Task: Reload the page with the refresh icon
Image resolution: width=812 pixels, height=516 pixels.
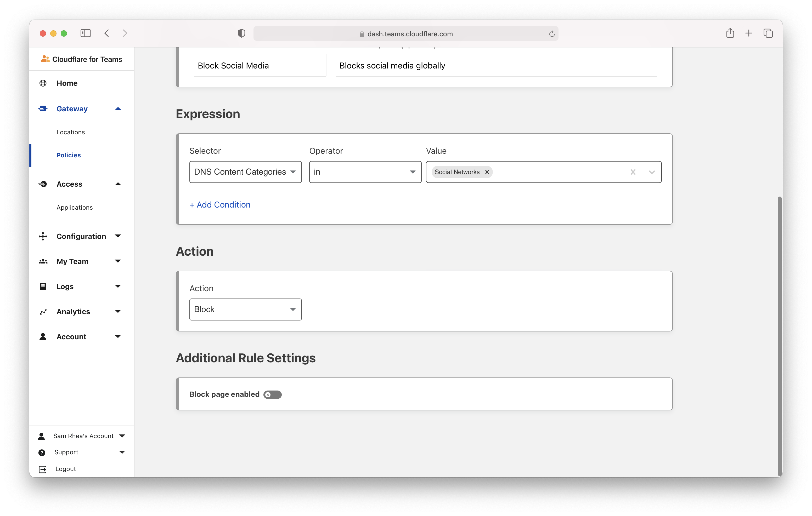Action: [x=552, y=34]
